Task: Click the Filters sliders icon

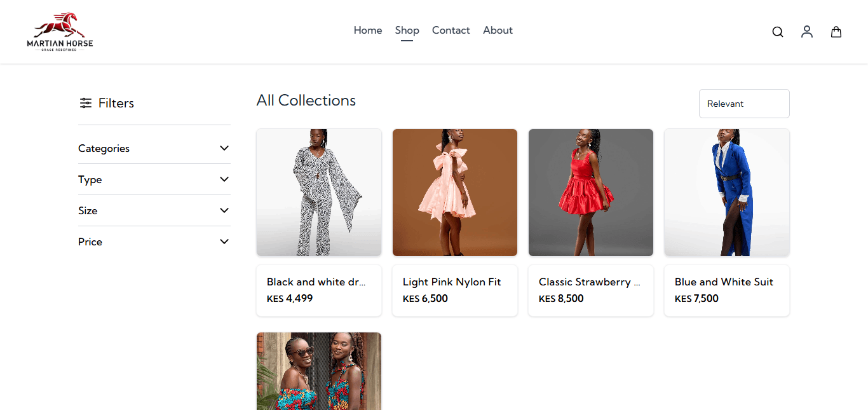Action: (x=86, y=103)
